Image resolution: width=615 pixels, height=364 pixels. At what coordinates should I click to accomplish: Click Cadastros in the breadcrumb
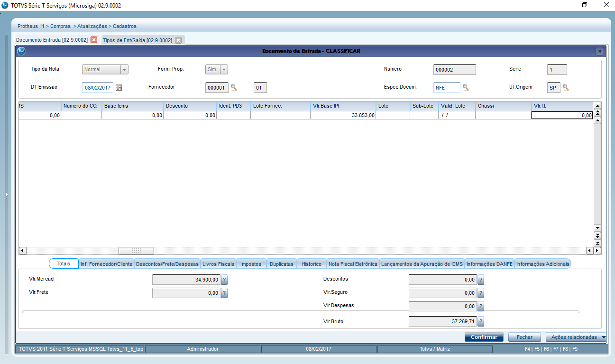[x=125, y=26]
